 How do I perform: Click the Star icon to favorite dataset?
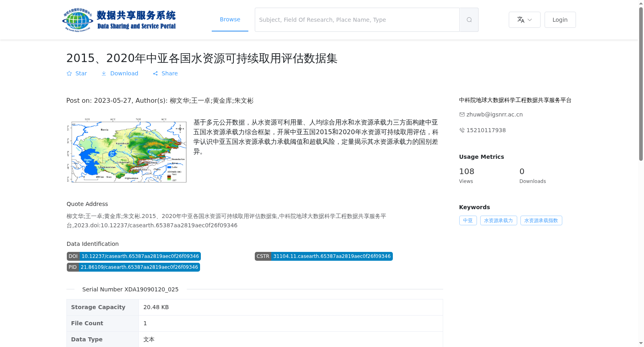(69, 73)
